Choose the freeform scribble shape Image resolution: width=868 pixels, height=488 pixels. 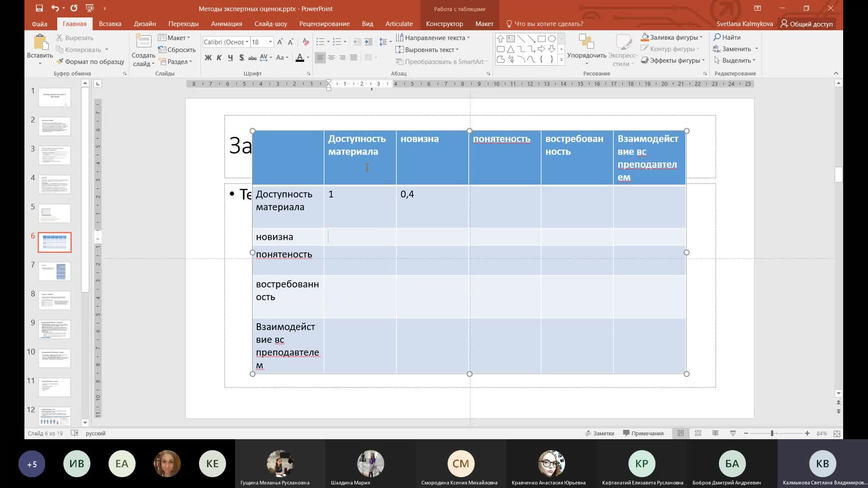511,59
